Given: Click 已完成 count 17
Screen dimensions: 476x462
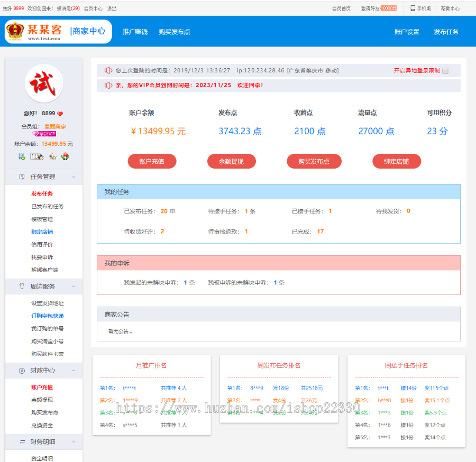Looking at the screenshot, I should coord(321,232).
